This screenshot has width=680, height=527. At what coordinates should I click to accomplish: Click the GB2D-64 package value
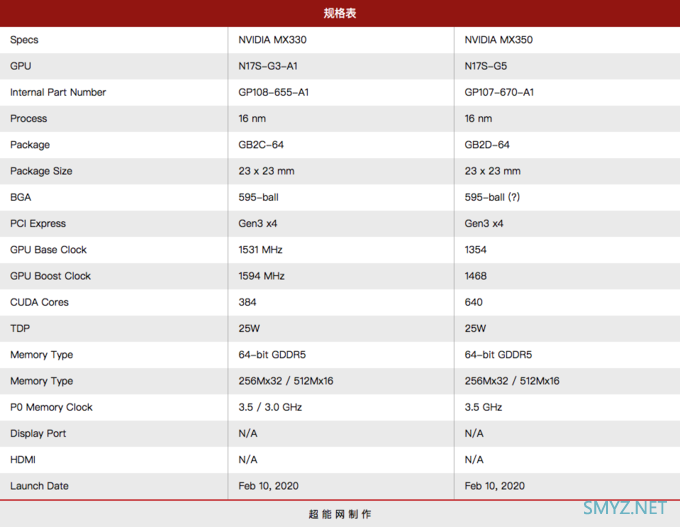coord(487,145)
